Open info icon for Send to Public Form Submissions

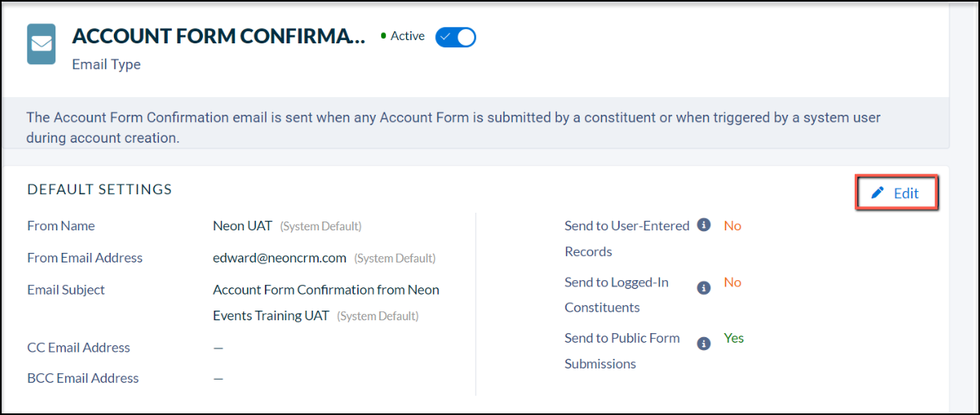click(x=704, y=344)
